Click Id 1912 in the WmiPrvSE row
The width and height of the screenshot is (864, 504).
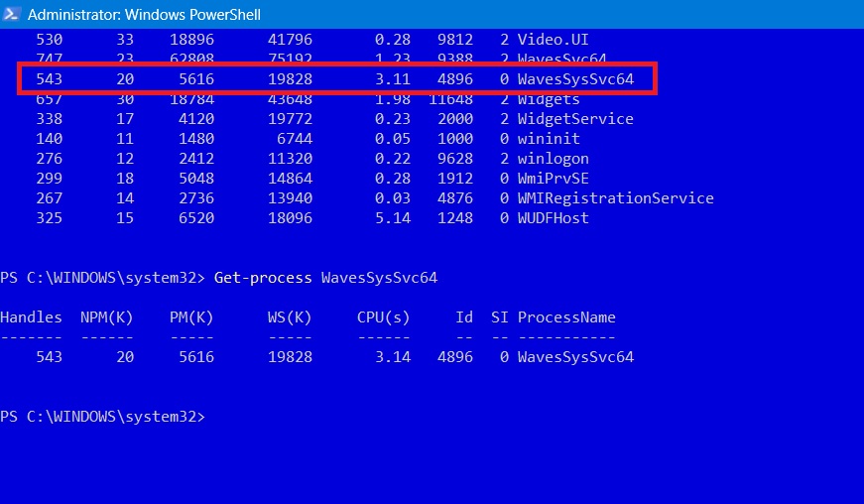[x=454, y=179]
